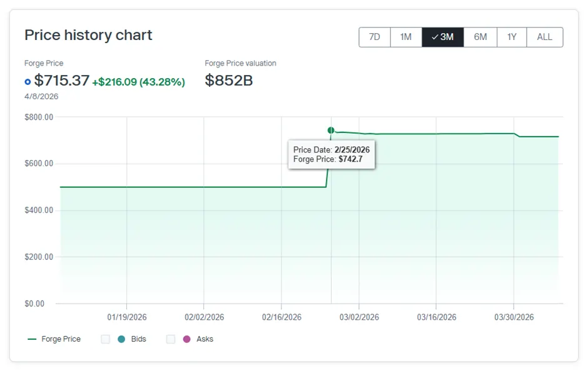Switch chart to 1M range
This screenshot has width=588, height=373.
(x=406, y=37)
